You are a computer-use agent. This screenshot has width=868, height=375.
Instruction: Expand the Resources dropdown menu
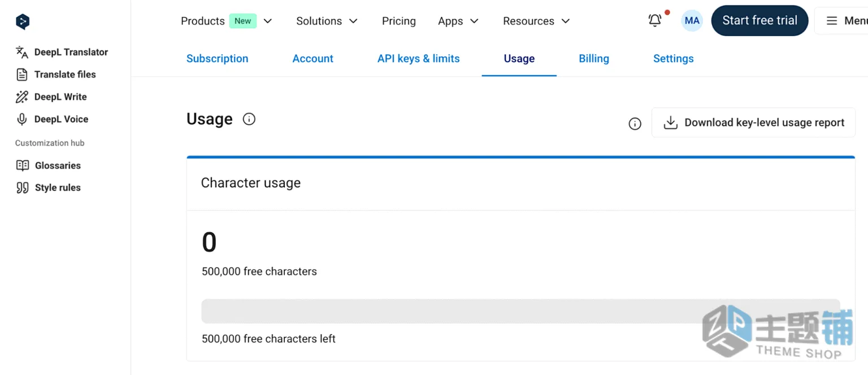(537, 21)
